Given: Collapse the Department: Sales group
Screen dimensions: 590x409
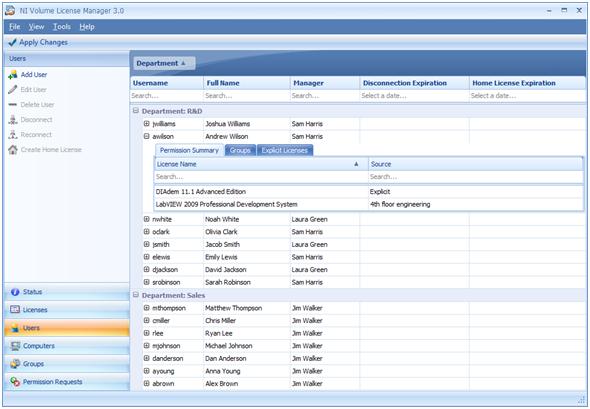Looking at the screenshot, I should coord(136,295).
